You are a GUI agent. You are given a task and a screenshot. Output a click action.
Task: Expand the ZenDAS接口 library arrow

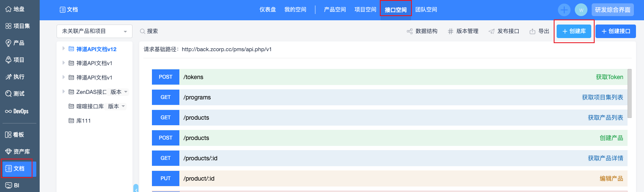point(64,91)
